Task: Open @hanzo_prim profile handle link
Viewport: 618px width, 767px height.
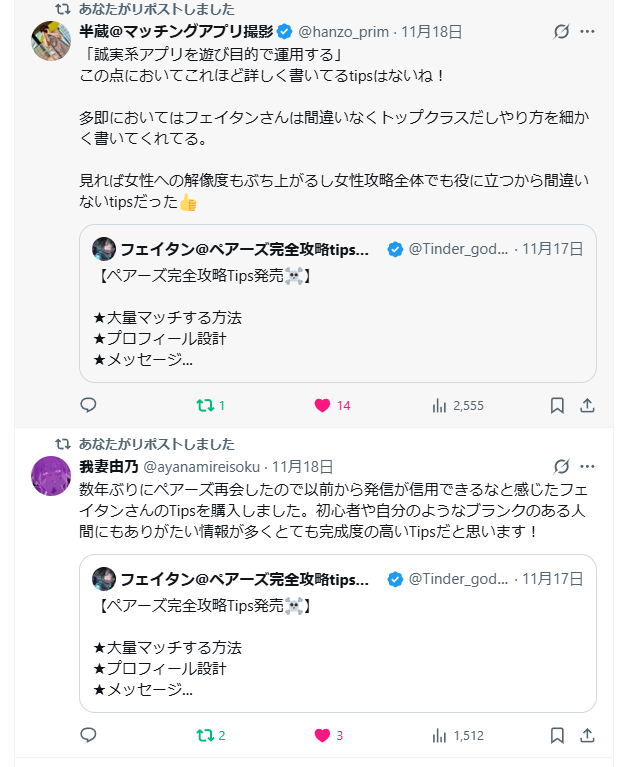Action: coord(344,32)
